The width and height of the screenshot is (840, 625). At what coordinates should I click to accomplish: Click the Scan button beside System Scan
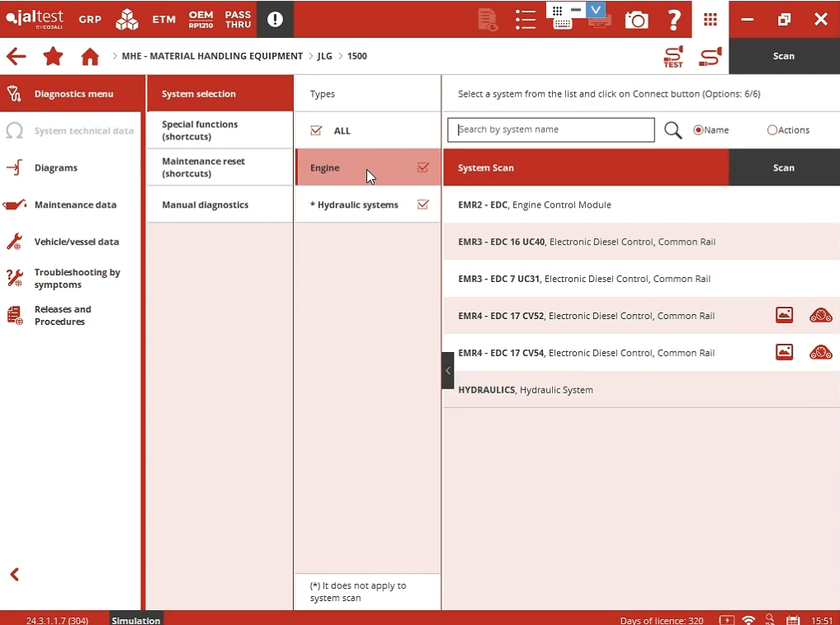tap(783, 167)
